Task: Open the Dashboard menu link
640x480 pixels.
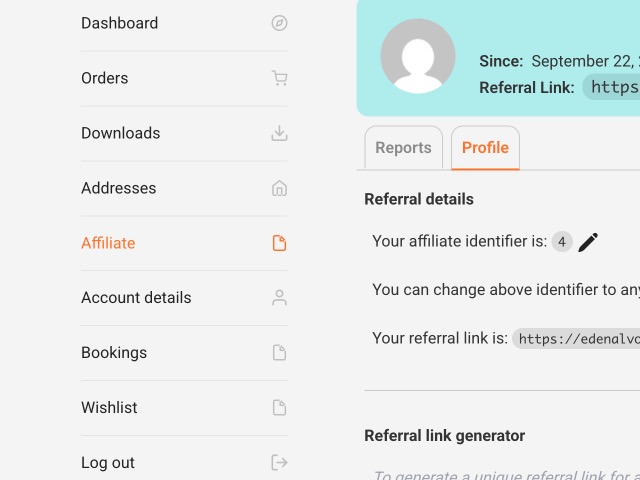Action: click(119, 23)
